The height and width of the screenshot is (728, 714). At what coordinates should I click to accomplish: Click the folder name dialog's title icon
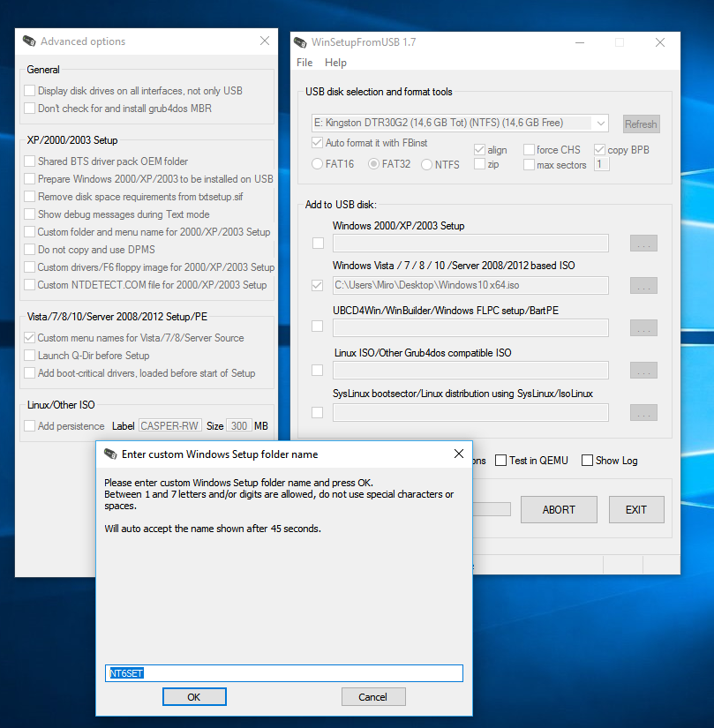(x=110, y=454)
